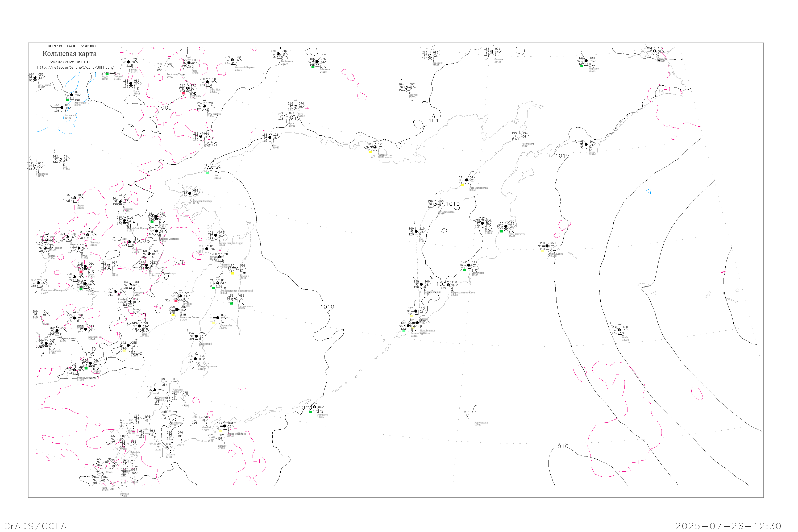
Task: Click the 1000 isobar label near Усть-Миль
Action: coord(165,108)
